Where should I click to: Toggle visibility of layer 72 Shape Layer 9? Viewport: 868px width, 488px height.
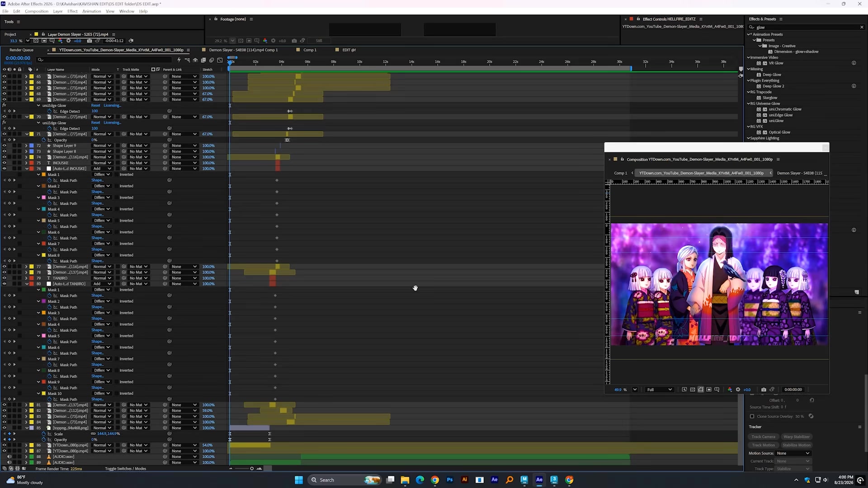tap(4, 145)
